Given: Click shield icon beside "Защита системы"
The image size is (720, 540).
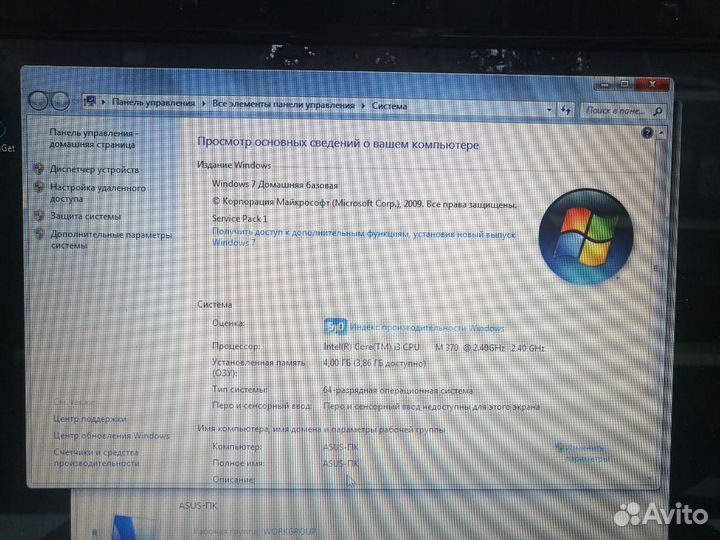Looking at the screenshot, I should [x=39, y=215].
